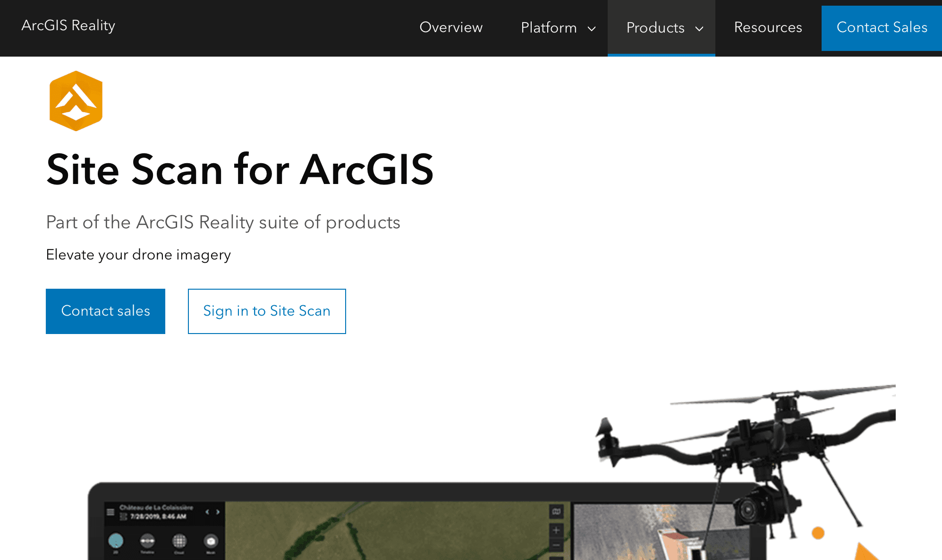Click the grid icon in the tablet toolbar
This screenshot has height=560, width=942.
coord(179,541)
